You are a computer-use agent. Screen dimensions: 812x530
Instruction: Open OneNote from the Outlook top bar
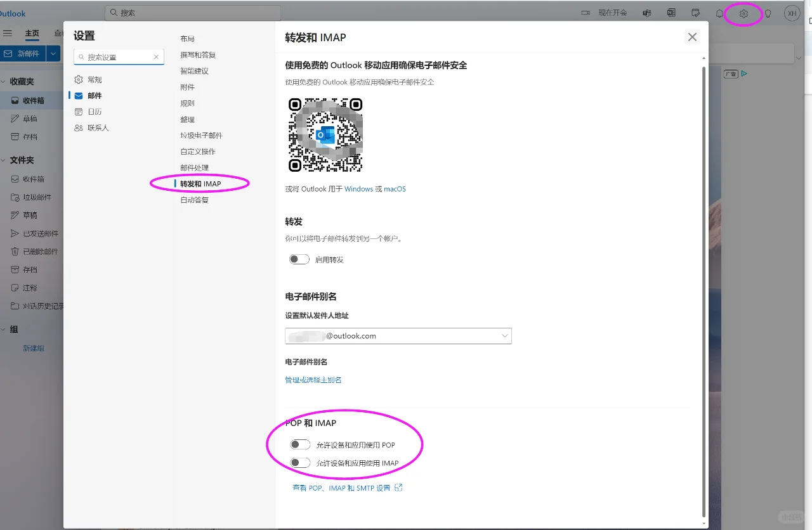pyautogui.click(x=671, y=13)
